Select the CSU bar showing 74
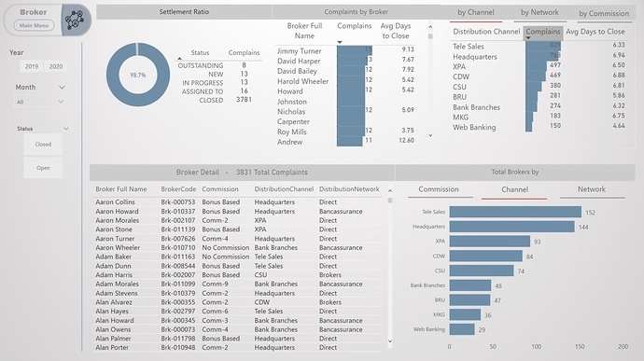 click(x=482, y=271)
